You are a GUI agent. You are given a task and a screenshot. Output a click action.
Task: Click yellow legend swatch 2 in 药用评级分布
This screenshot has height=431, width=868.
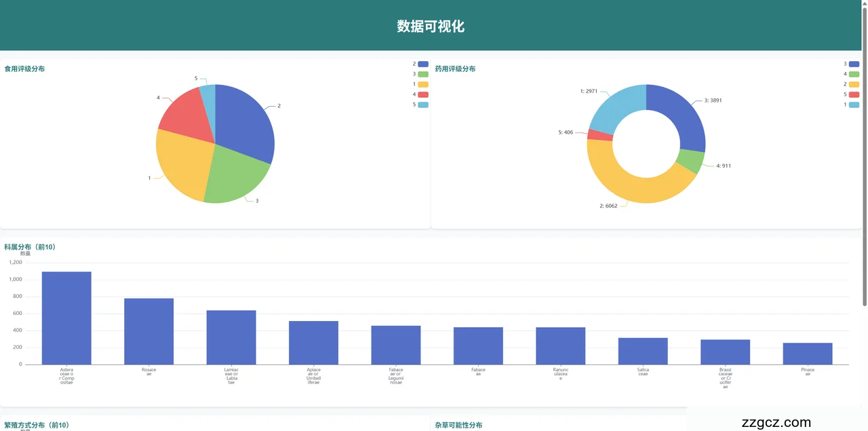point(854,84)
